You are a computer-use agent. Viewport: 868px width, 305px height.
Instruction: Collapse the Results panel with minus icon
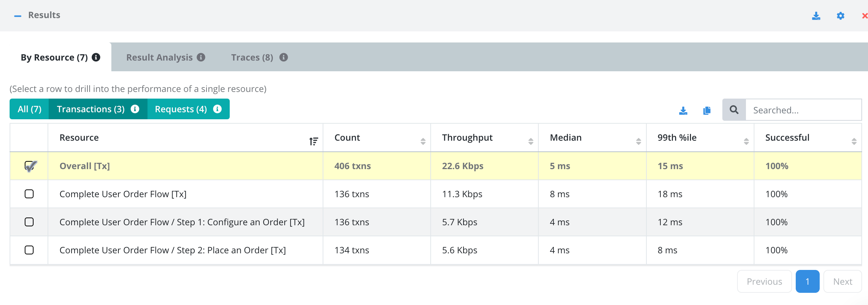18,16
